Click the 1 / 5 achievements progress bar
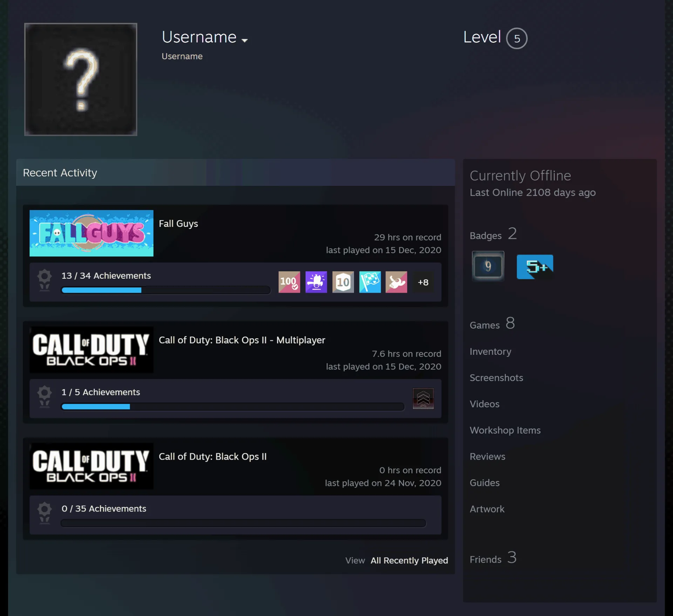This screenshot has width=673, height=616. 233,406
